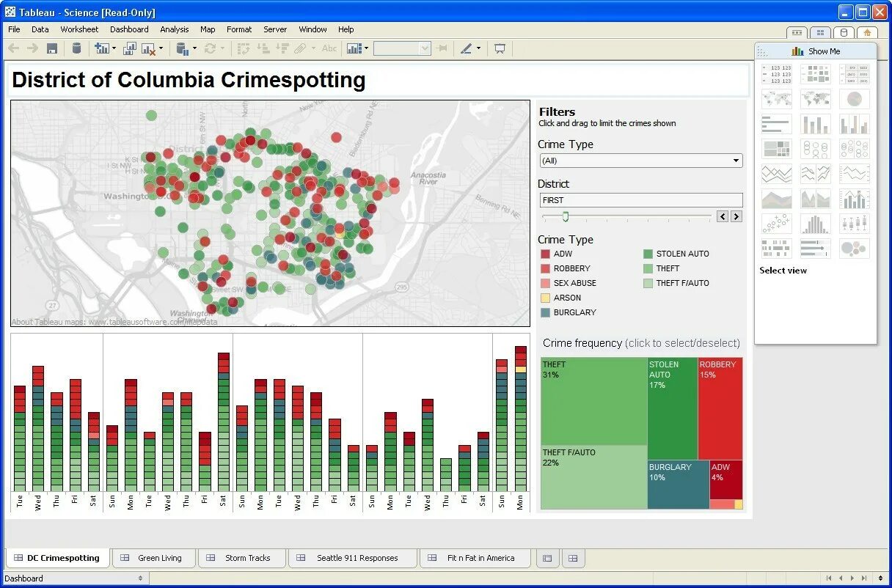Open the arrow next to New Worksheet icon
Image resolution: width=892 pixels, height=588 pixels.
114,49
